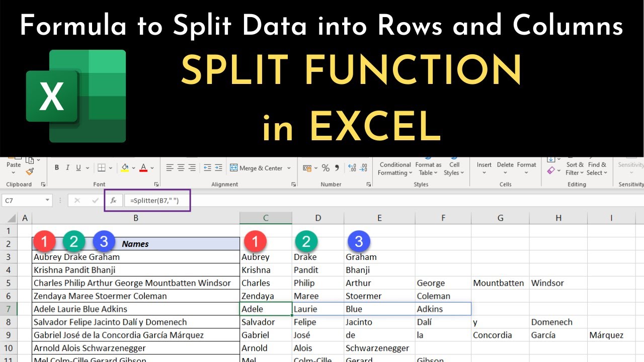This screenshot has height=362, width=644.
Task: Select cell 'Adele Laurie Blue Adkins'
Action: 136,309
